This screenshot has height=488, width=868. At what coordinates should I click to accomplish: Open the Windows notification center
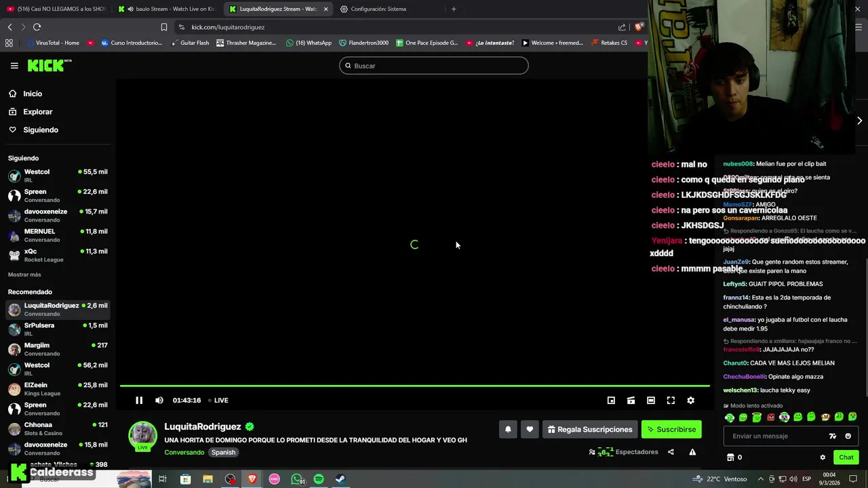853,479
